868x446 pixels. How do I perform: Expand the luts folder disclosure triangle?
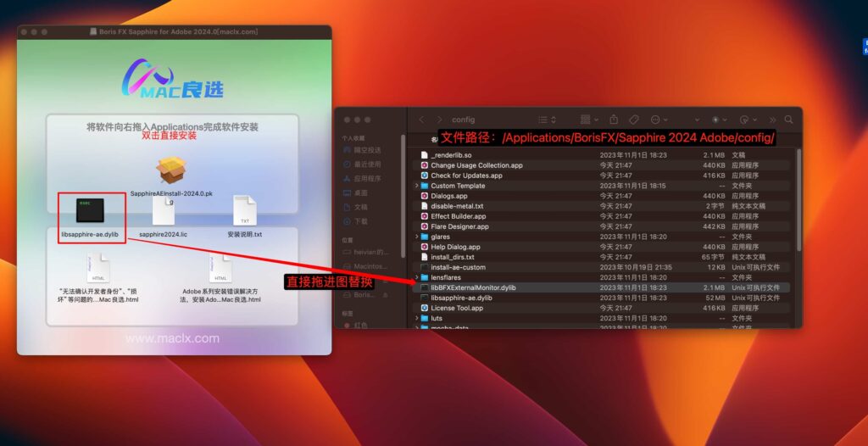click(x=416, y=318)
